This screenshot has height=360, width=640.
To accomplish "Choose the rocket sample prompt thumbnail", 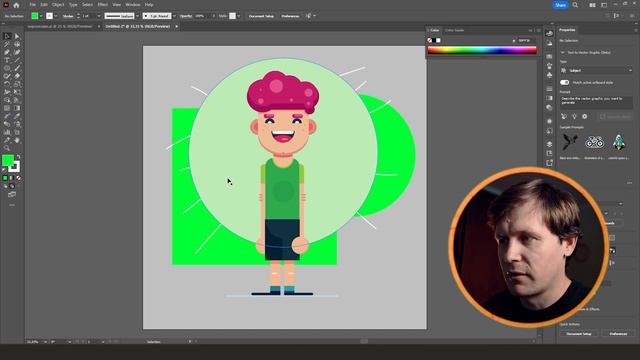I will (618, 142).
